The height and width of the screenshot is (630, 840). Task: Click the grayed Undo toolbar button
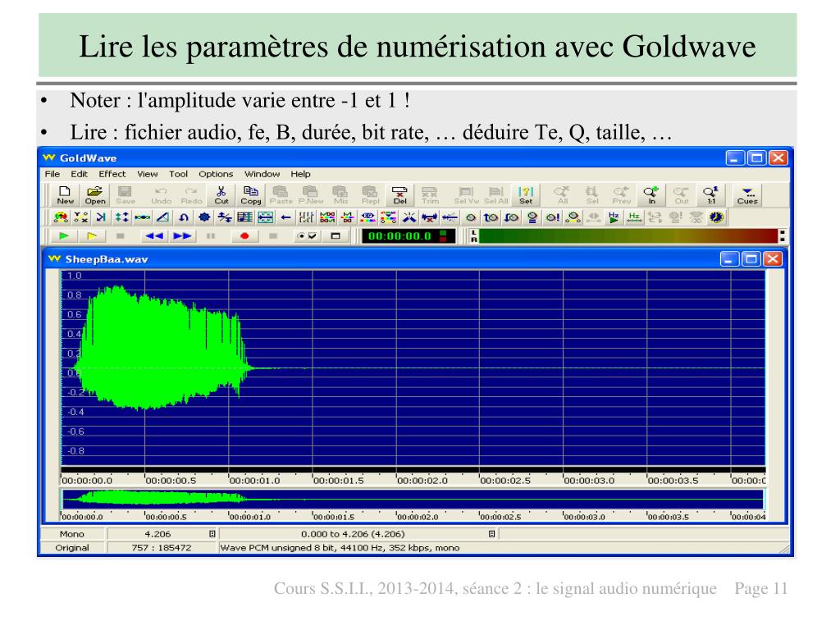pyautogui.click(x=161, y=195)
